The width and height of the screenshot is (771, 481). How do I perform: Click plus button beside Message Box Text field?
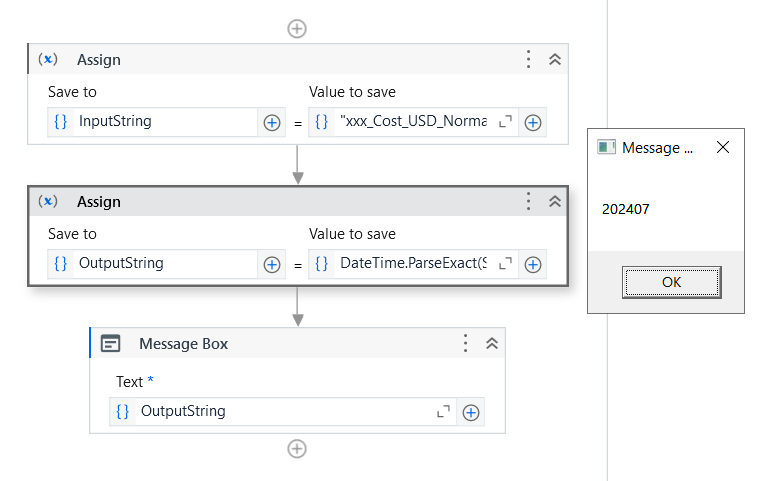pos(471,411)
